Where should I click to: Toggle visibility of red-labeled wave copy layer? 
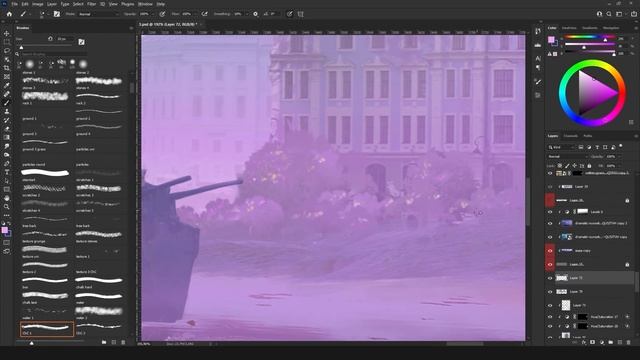tap(550, 251)
